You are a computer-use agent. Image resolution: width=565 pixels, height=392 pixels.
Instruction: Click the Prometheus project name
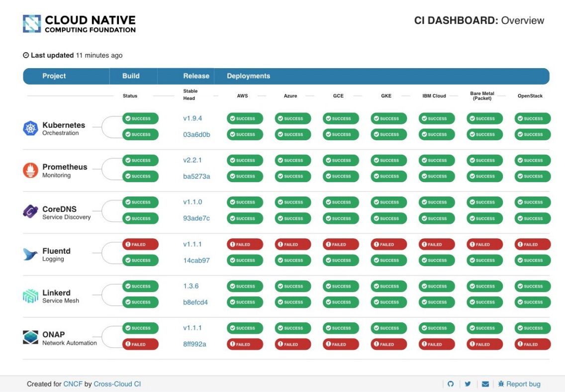pyautogui.click(x=65, y=167)
